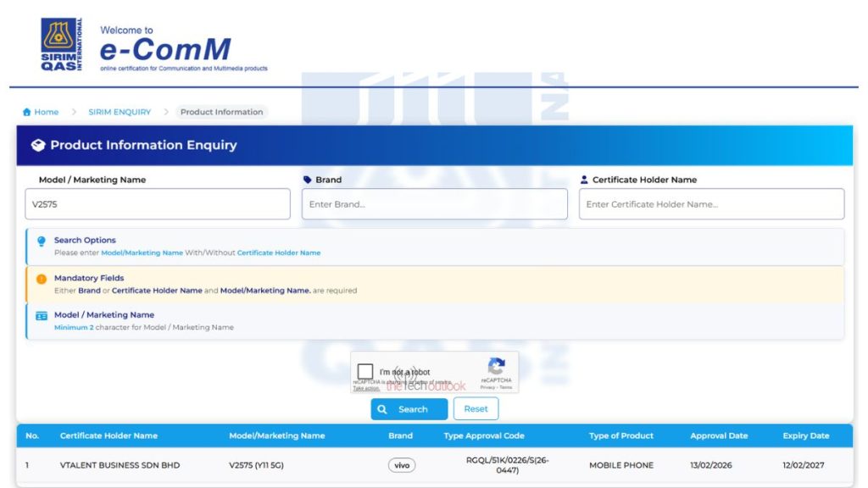This screenshot has width=868, height=488.
Task: Click the card icon beside Model / Marketing Name hint
Action: (42, 316)
